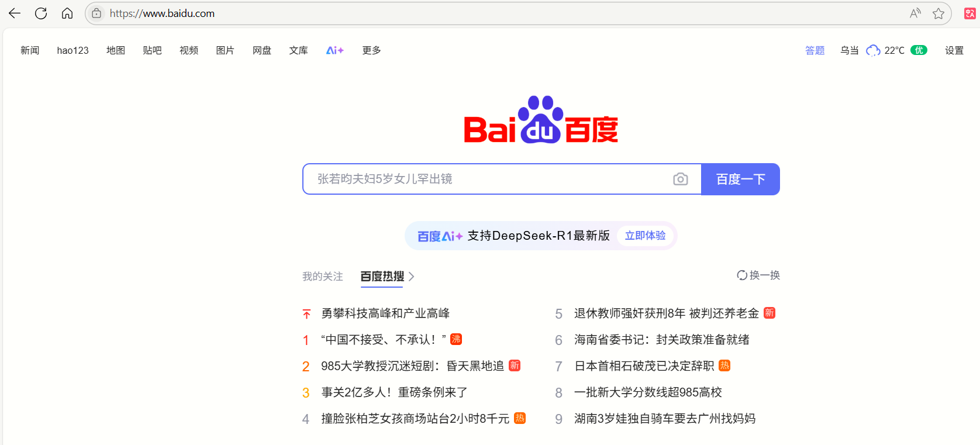This screenshot has width=980, height=445.
Task: Open 视频 in top navigation
Action: tap(189, 50)
